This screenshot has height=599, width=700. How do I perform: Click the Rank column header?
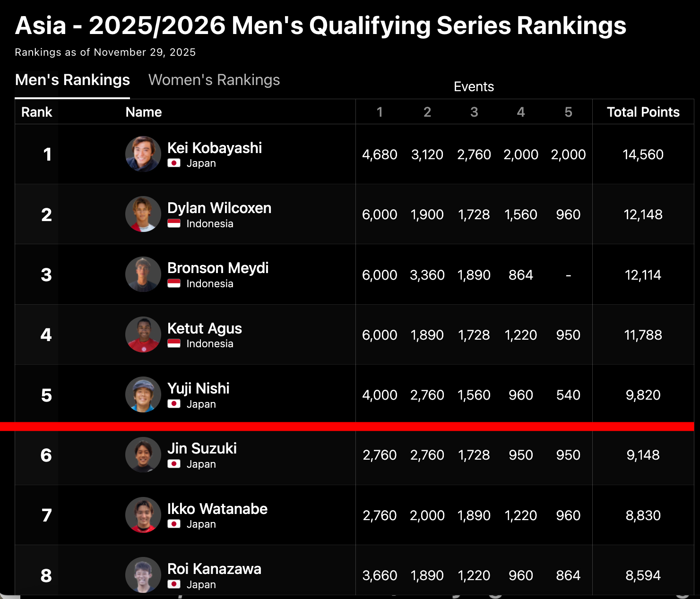point(37,112)
